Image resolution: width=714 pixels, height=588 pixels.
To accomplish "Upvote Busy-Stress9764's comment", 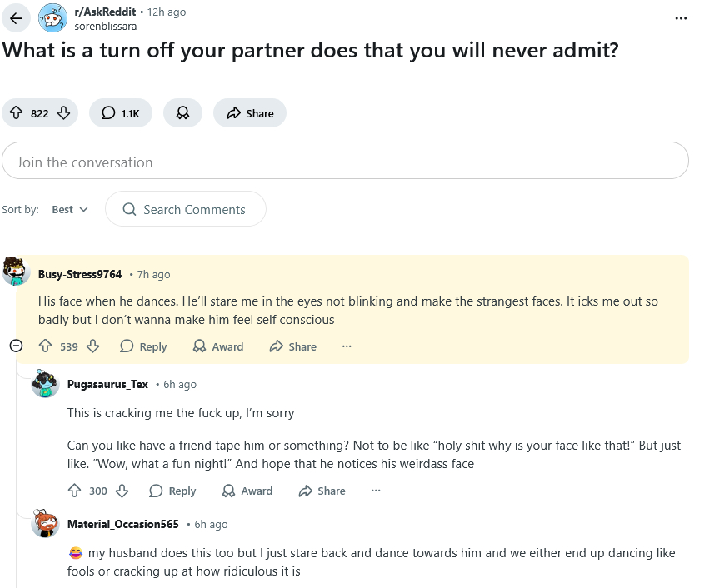I will tap(45, 346).
